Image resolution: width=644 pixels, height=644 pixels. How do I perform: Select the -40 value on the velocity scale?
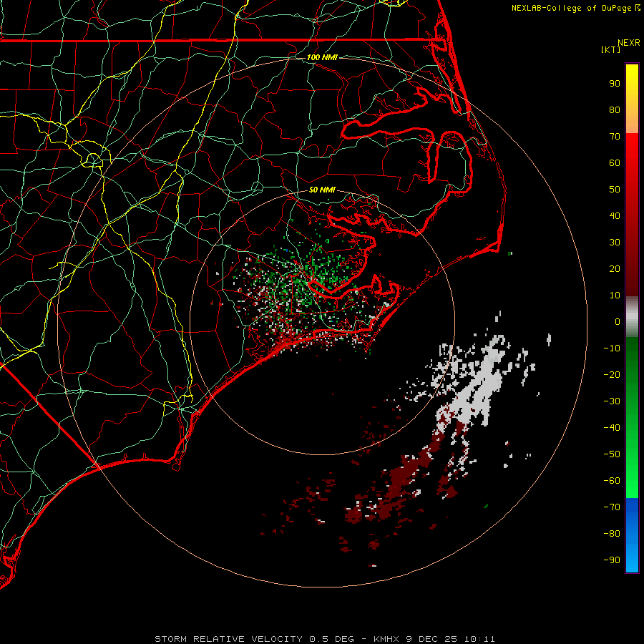[612, 428]
